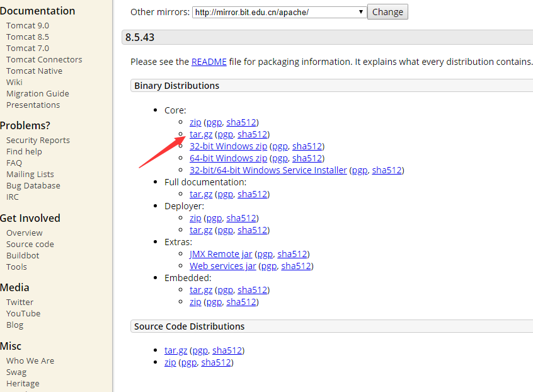Viewport: 533px width, 392px height.
Task: Open Mailing Lists page
Action: click(30, 174)
